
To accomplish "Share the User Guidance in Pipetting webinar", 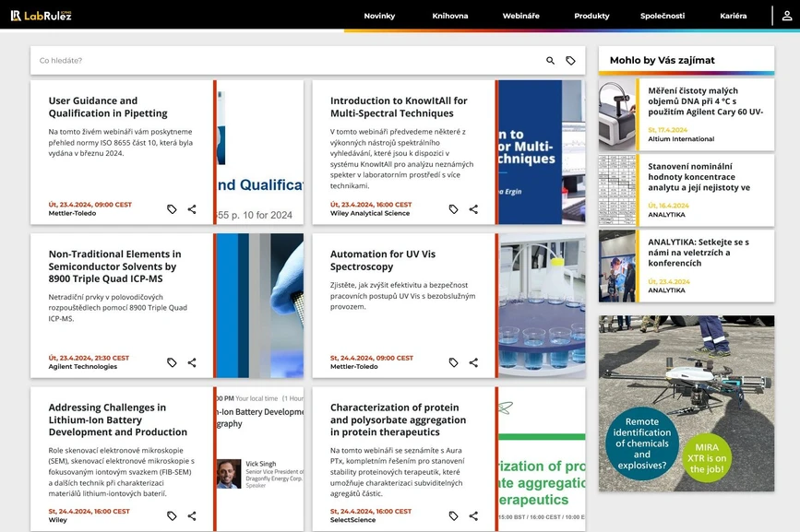I will tap(192, 209).
